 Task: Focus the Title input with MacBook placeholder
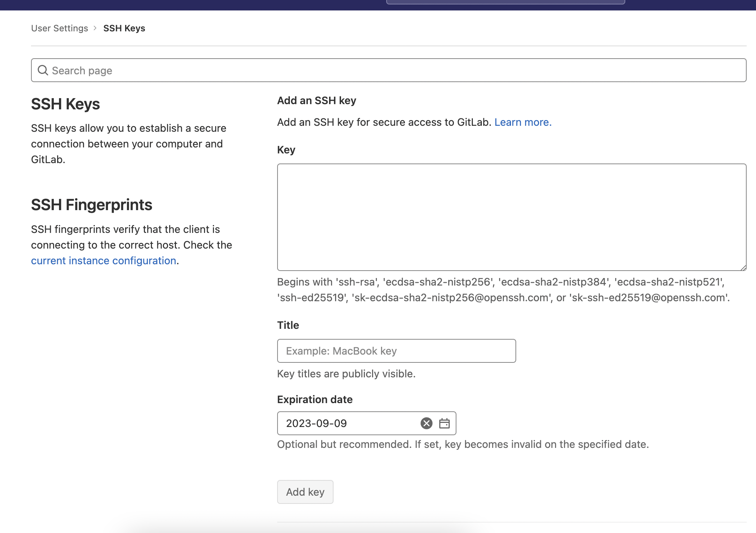tap(396, 351)
